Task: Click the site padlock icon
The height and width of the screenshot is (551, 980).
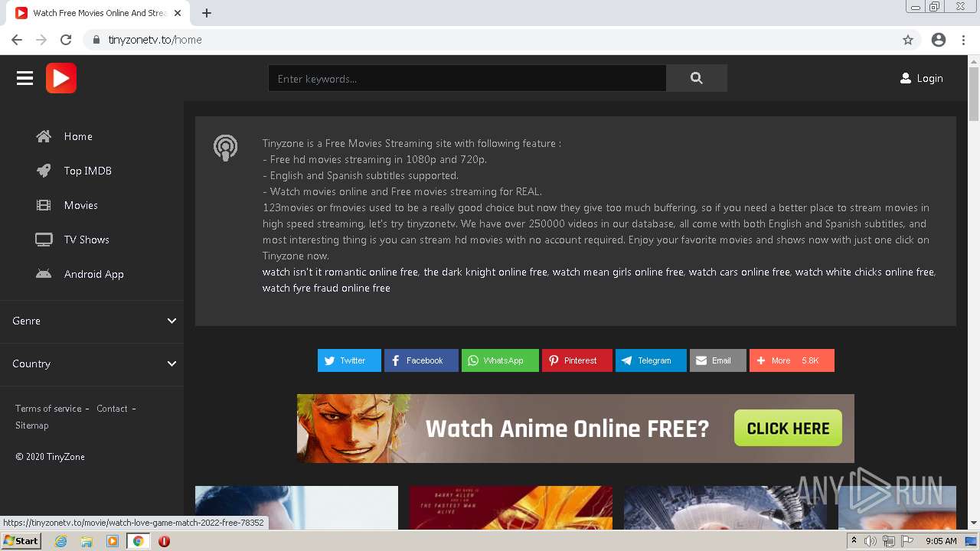Action: (x=96, y=40)
